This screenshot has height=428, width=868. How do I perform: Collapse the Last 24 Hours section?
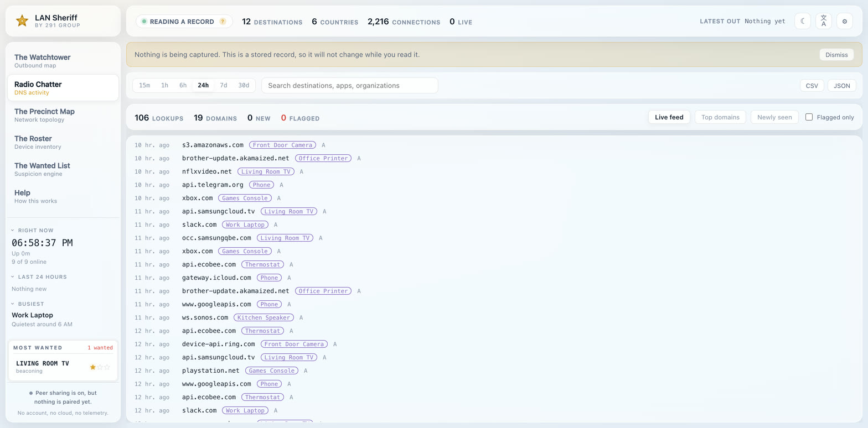coord(39,277)
